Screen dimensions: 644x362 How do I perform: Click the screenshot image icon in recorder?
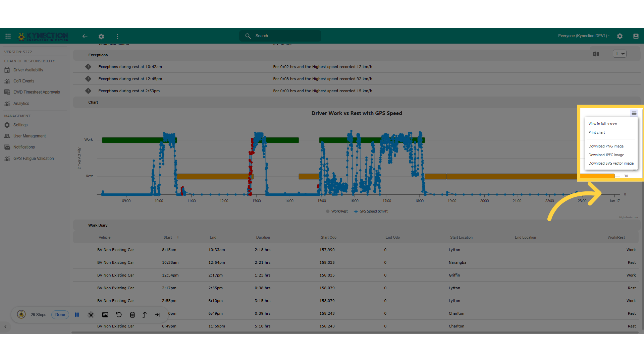coord(105,315)
